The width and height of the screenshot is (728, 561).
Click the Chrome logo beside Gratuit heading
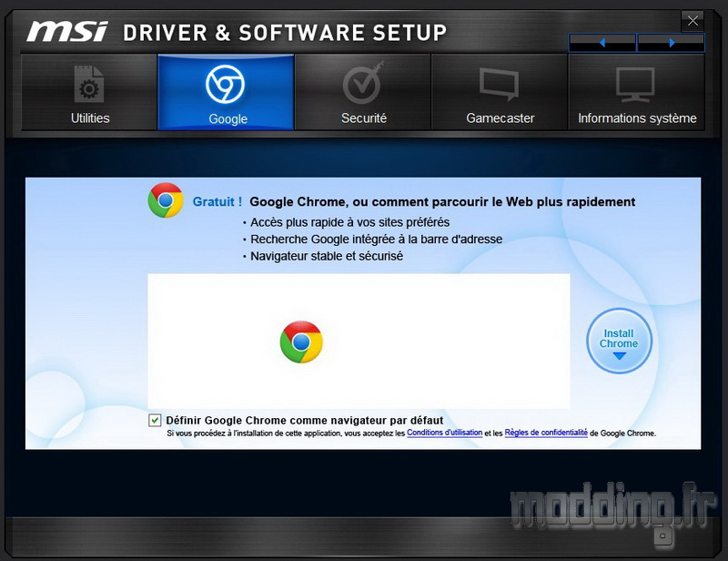pos(166,200)
